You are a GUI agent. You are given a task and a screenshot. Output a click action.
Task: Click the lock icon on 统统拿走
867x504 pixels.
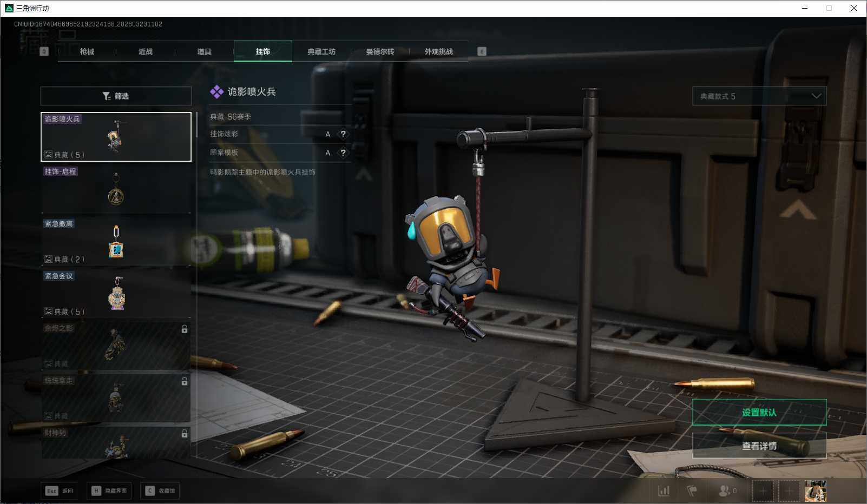(185, 381)
